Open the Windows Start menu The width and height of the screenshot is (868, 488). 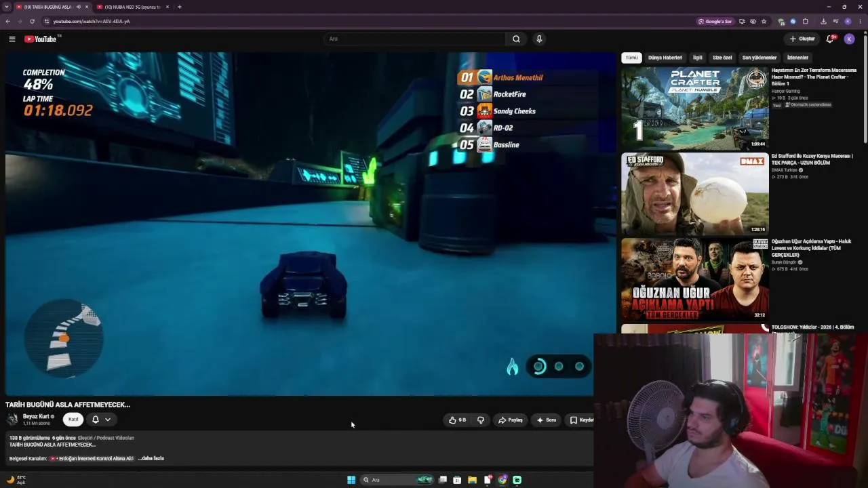pos(351,480)
